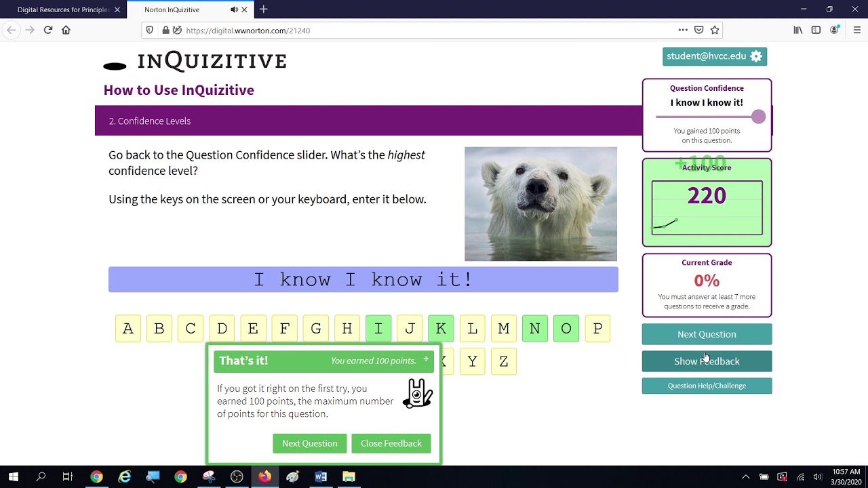Expand the feedback popup plus icon

pos(426,359)
